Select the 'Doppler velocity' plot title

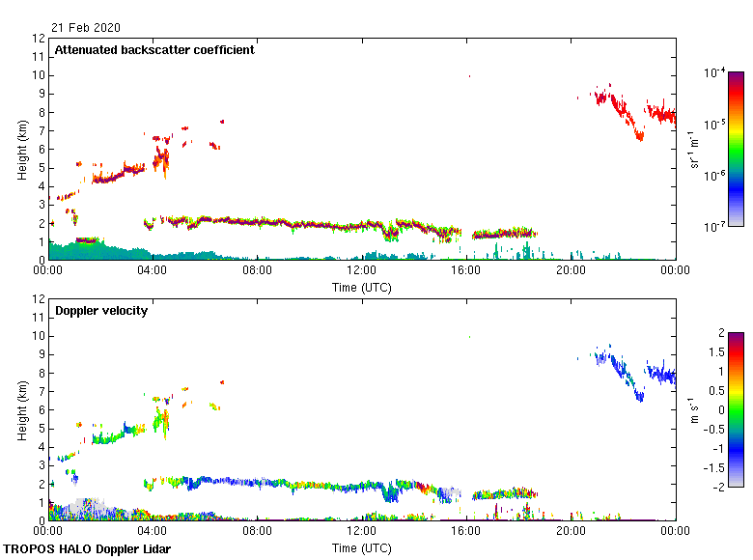(100, 311)
